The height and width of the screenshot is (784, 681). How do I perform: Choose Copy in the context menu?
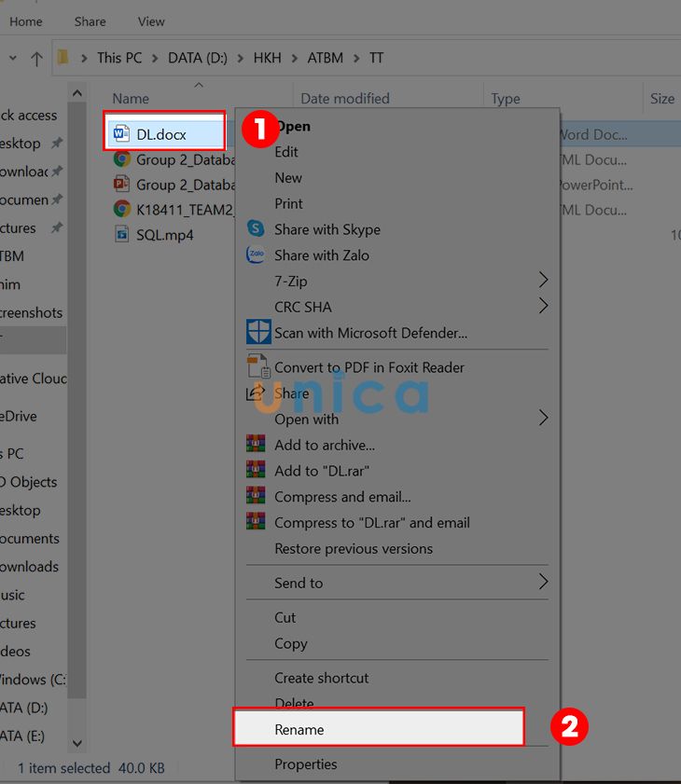[397, 643]
